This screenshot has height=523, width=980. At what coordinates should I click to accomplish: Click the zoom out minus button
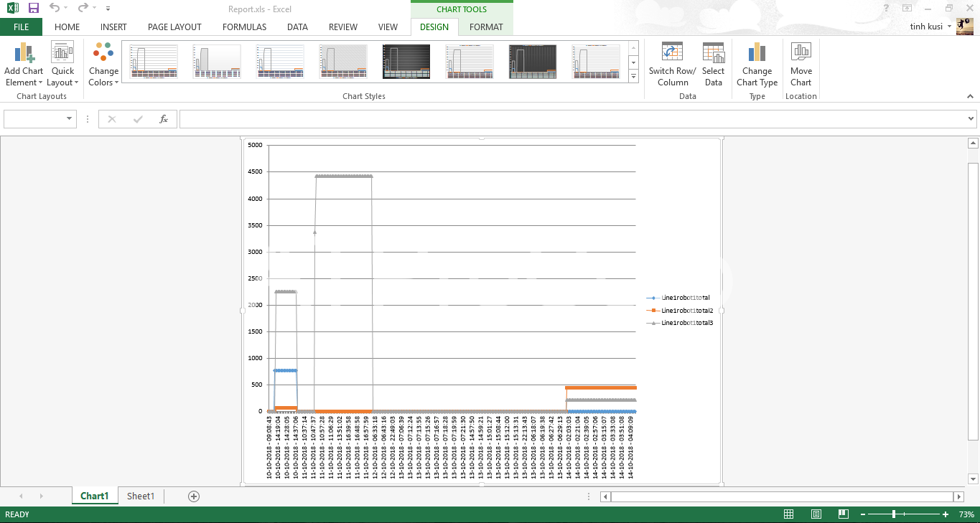(863, 514)
